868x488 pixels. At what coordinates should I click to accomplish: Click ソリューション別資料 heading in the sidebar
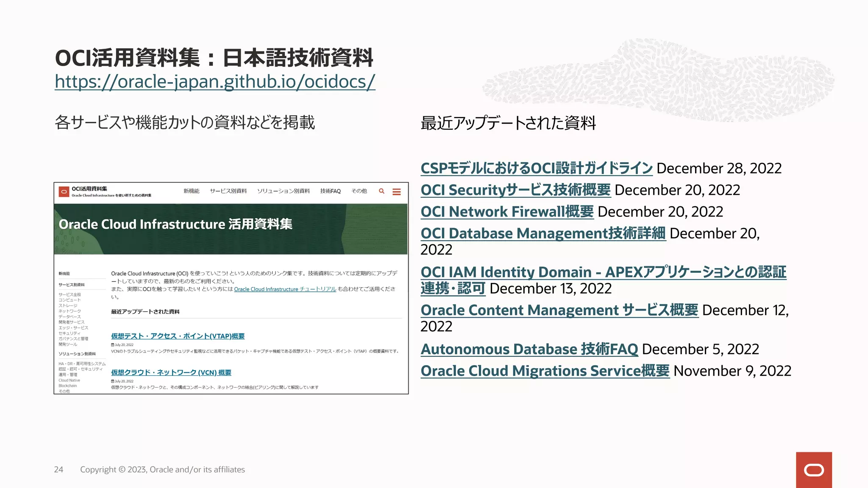click(x=77, y=354)
